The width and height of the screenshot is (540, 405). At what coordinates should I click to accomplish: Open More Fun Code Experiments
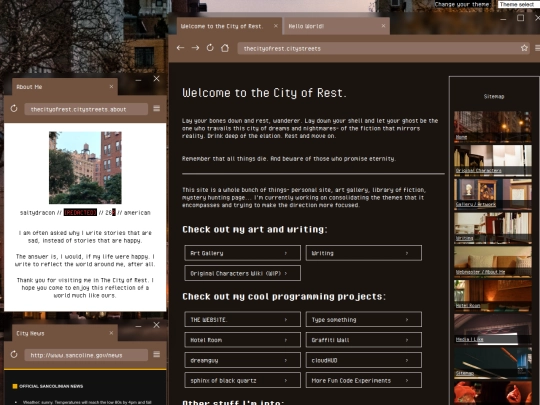pyautogui.click(x=364, y=381)
